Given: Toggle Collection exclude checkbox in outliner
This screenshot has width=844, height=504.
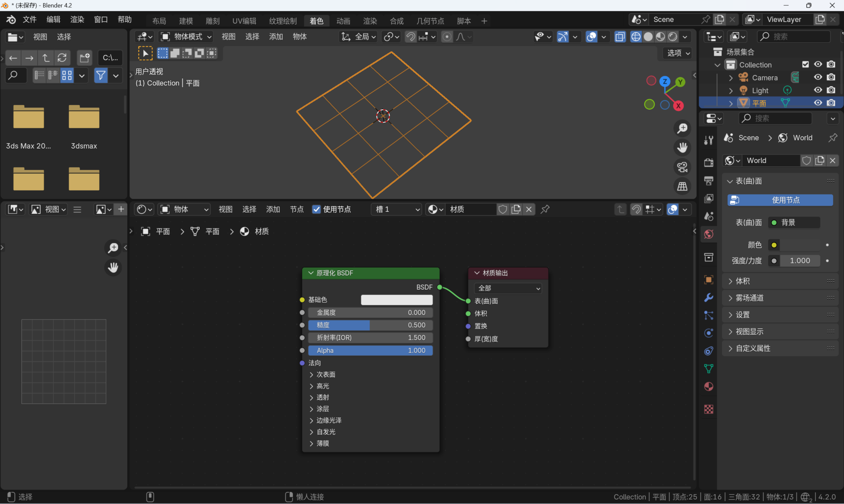Looking at the screenshot, I should tap(805, 64).
